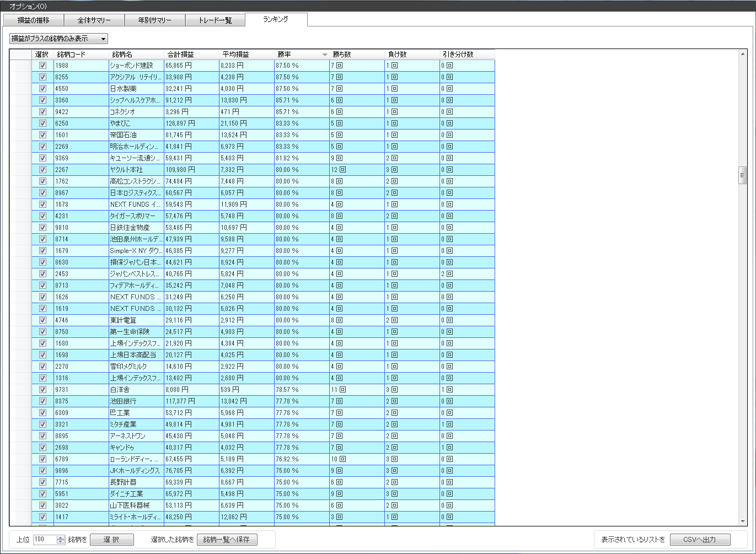Click the 雪印メグミルク name cell
756x554 pixels.
point(136,367)
